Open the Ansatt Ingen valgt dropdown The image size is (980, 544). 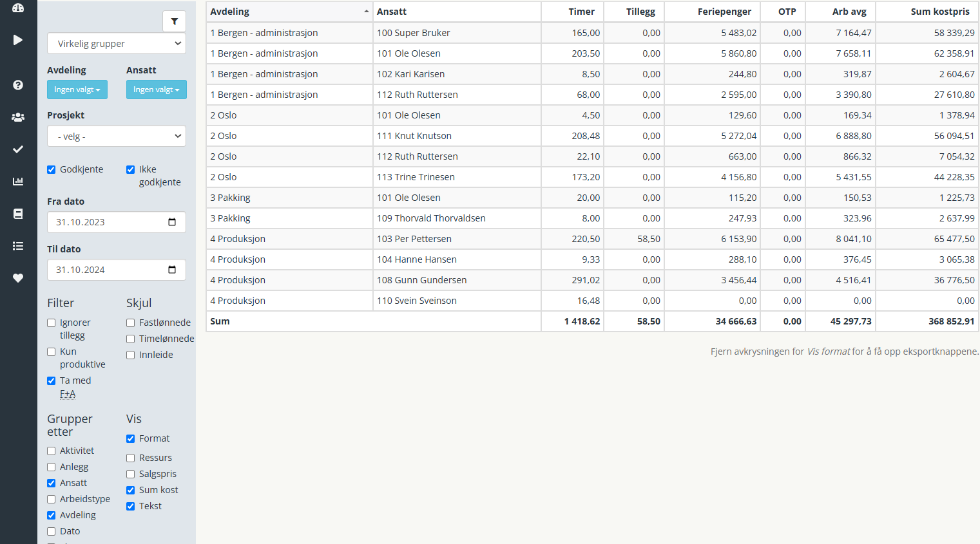pos(157,89)
